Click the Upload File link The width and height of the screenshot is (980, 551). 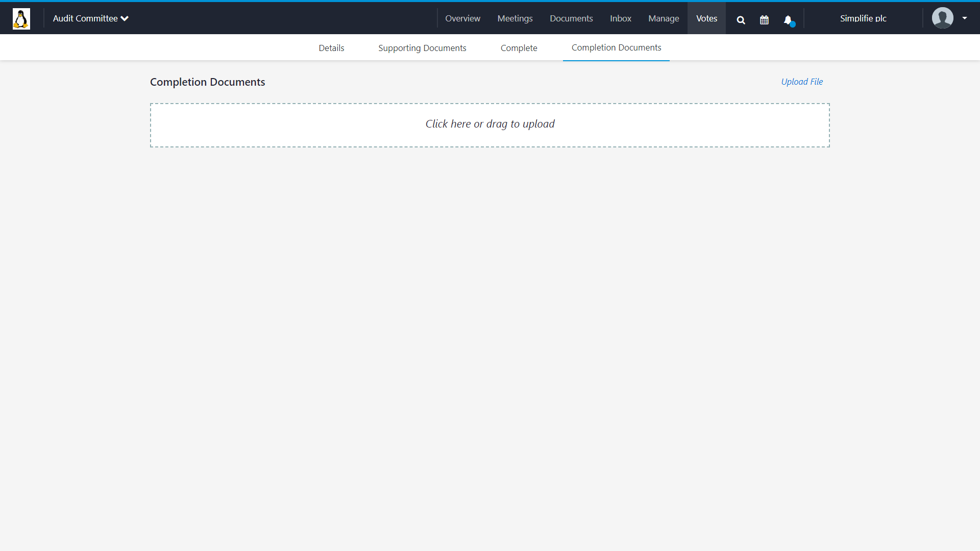point(802,82)
